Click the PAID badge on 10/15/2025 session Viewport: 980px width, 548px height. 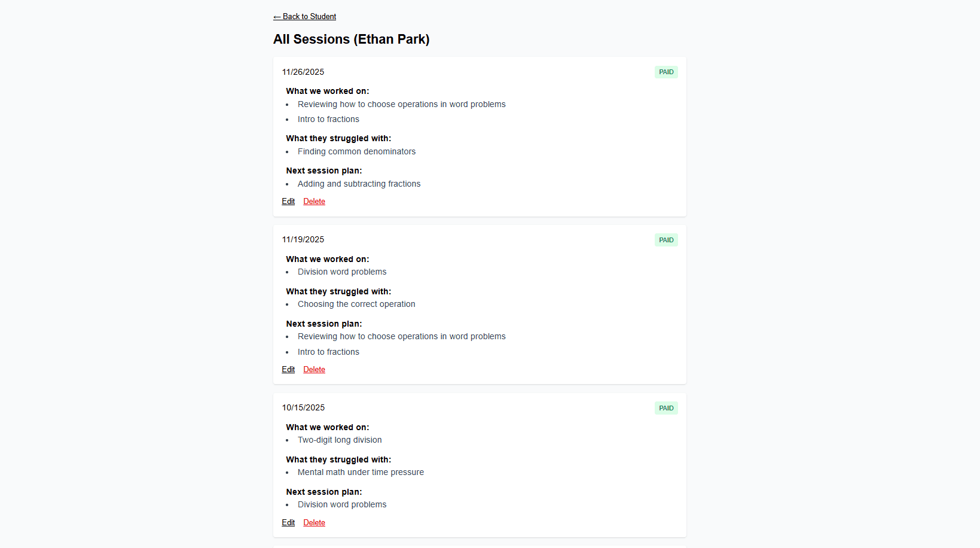click(x=666, y=409)
